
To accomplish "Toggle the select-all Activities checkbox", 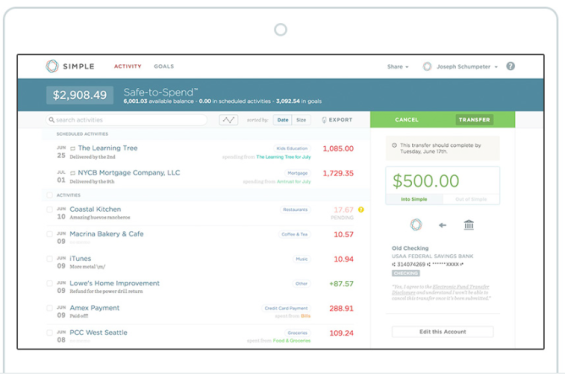I will (49, 195).
